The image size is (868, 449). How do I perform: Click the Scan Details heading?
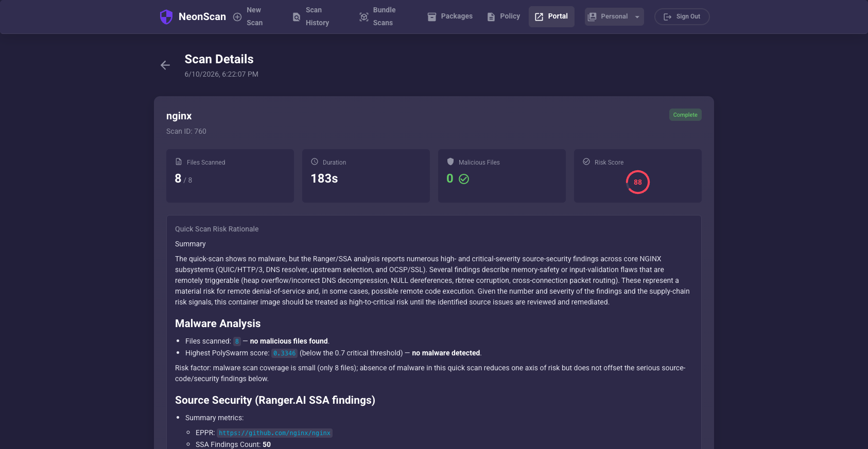pos(219,59)
